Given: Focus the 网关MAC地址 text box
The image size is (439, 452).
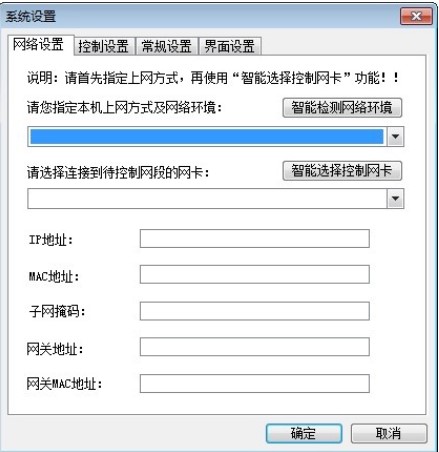Looking at the screenshot, I should (x=255, y=383).
